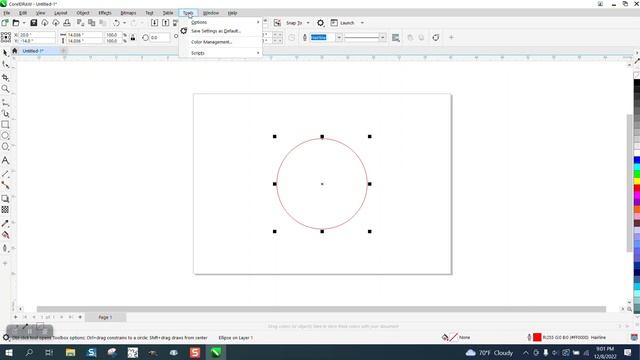Select the Rectangle tool
640x360 pixels.
coord(5,124)
